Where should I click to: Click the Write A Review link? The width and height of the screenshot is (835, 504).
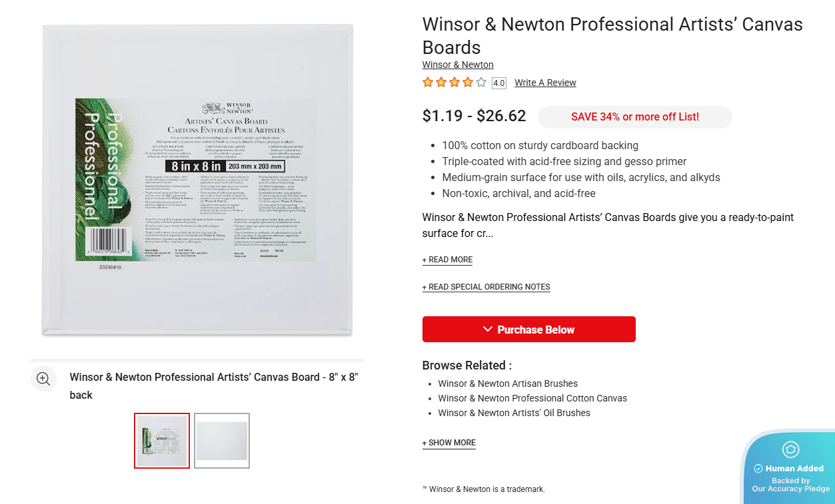[545, 83]
